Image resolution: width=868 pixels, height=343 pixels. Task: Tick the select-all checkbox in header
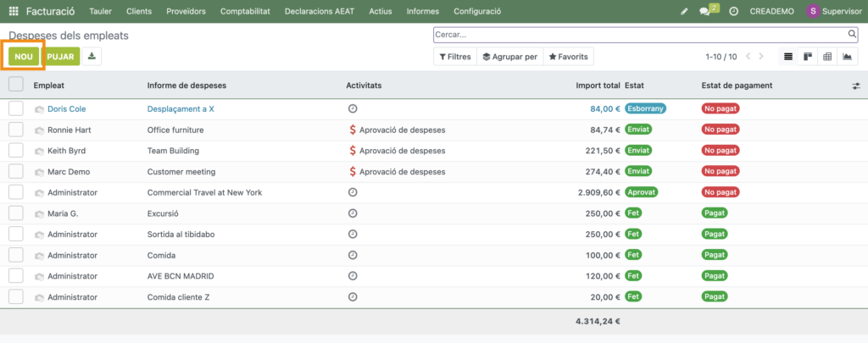click(16, 84)
